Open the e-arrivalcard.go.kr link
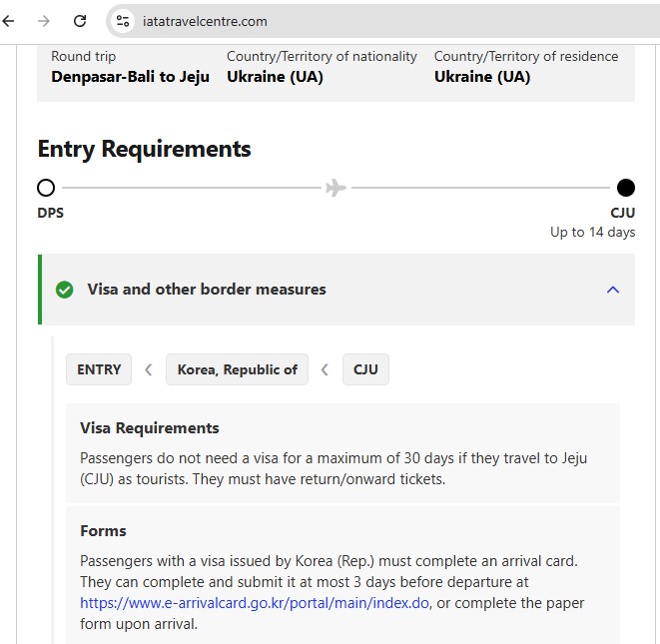Viewport: 660px width, 644px height. (255, 603)
